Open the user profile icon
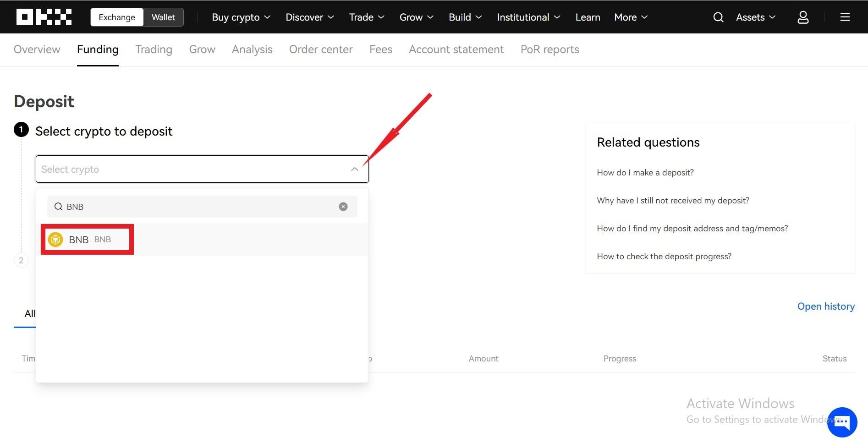868x448 pixels. click(x=803, y=17)
